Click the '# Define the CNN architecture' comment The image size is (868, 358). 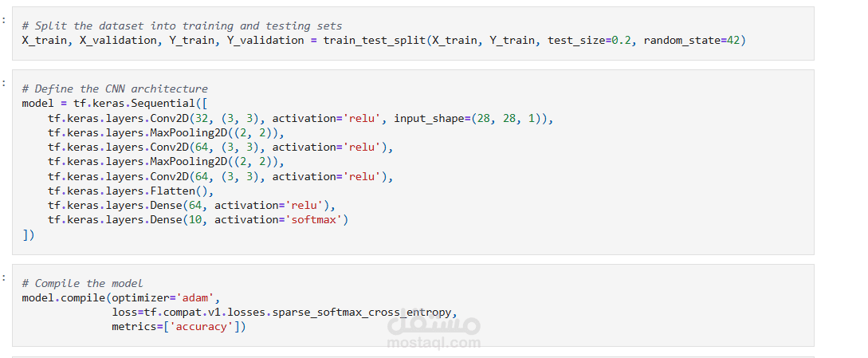coord(115,89)
